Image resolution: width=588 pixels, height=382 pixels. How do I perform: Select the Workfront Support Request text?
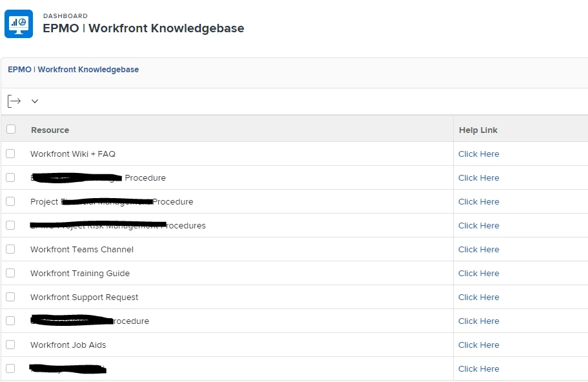coord(84,297)
